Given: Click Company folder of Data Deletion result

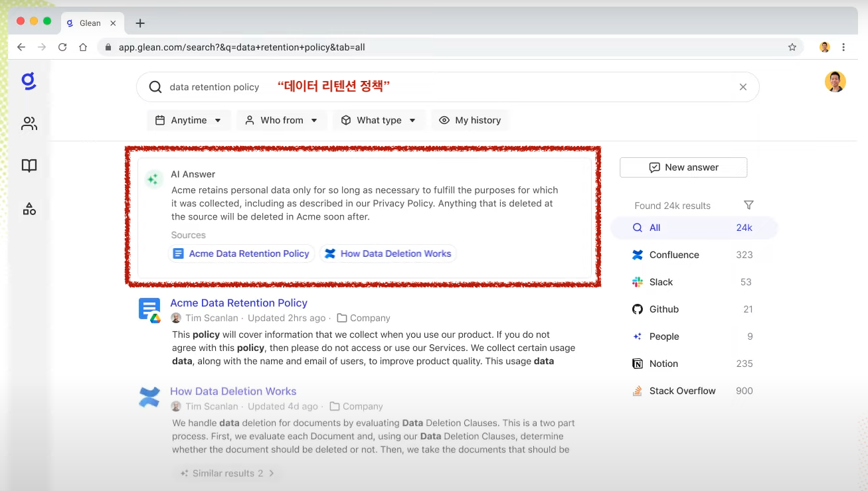Looking at the screenshot, I should [x=357, y=406].
